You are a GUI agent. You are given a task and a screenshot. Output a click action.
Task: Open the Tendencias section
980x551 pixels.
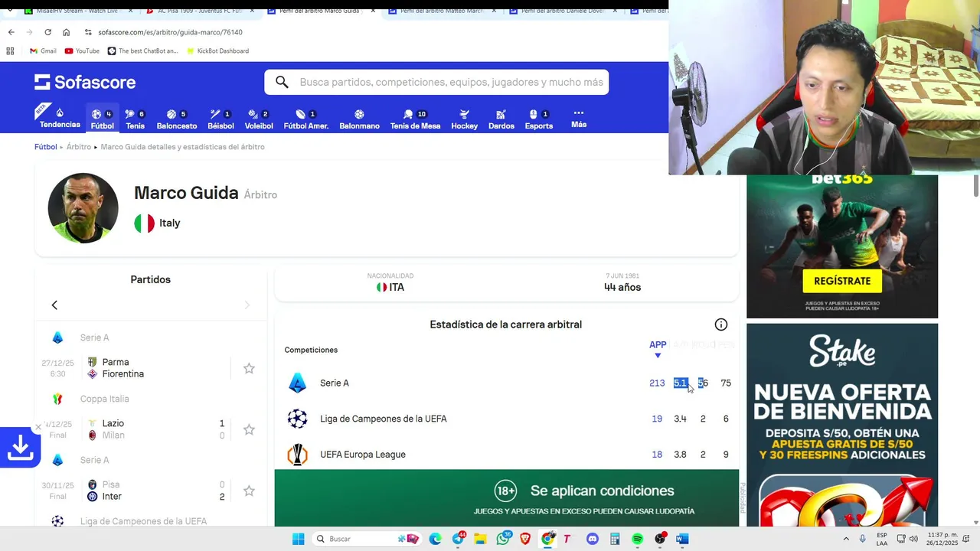click(60, 118)
